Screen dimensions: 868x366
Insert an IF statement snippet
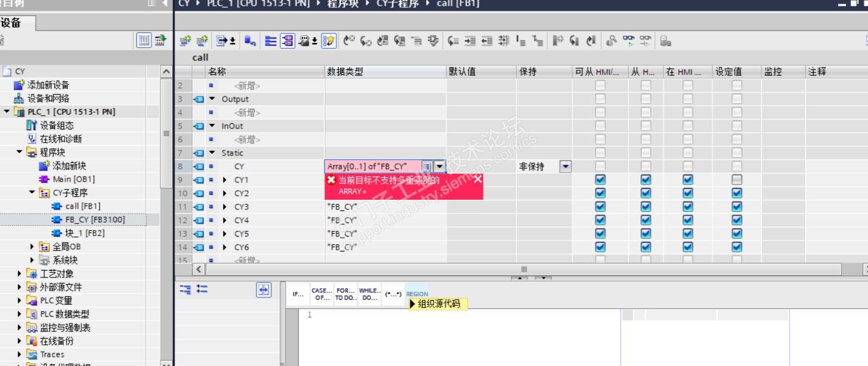298,295
